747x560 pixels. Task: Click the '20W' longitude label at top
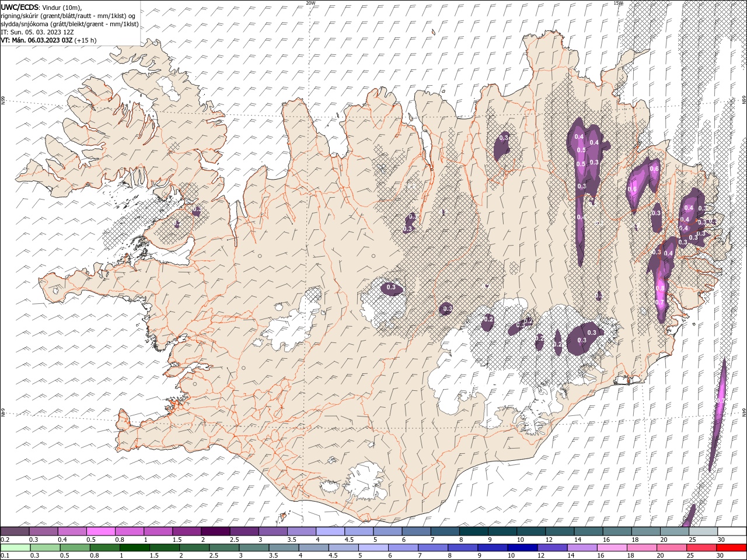coord(311,2)
